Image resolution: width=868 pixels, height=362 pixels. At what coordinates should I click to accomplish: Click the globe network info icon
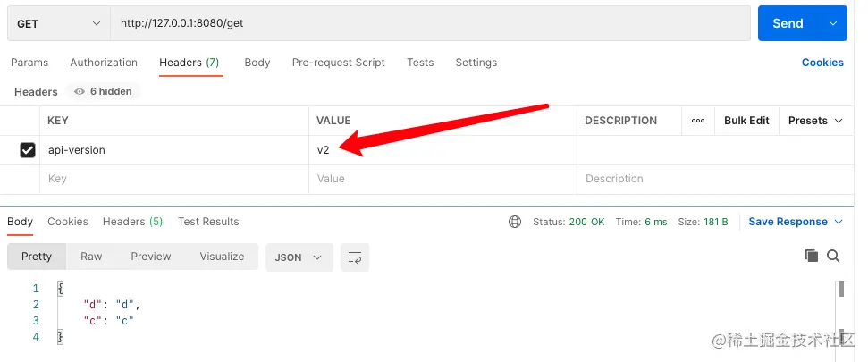click(515, 222)
